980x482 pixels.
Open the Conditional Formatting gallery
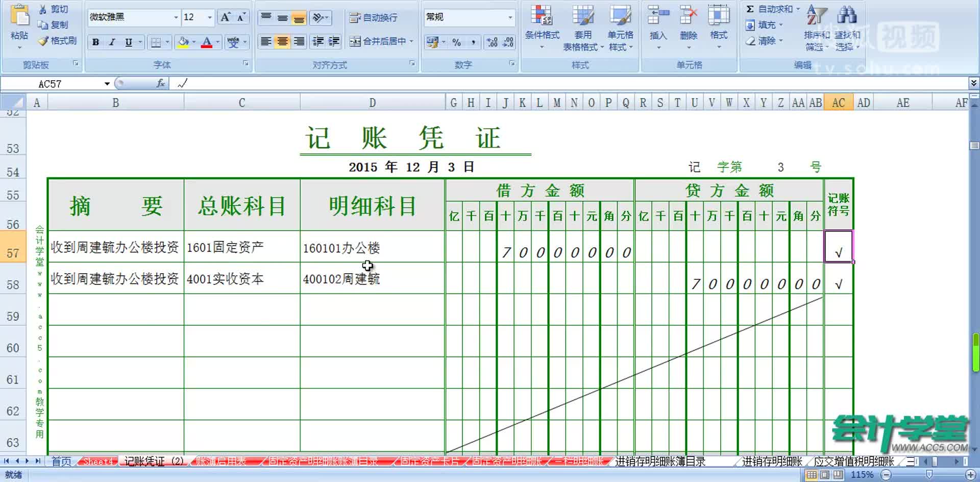point(541,28)
